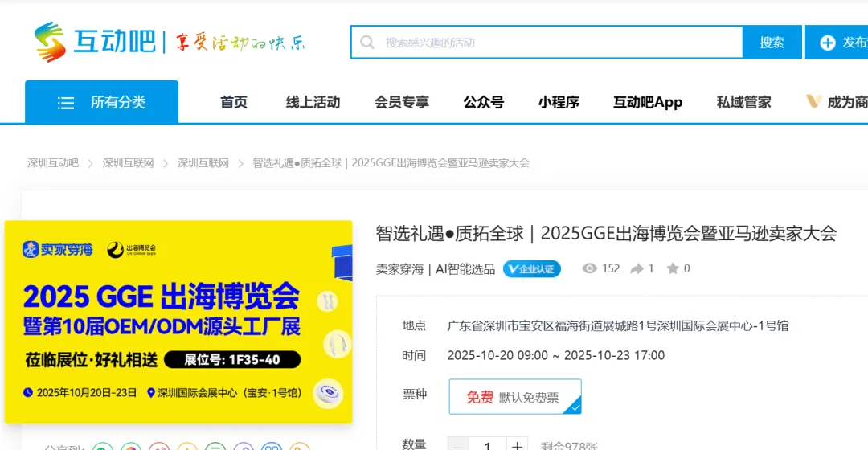Screen dimensions: 868x450
Task: Select the 免费 默认免费票 ticket option
Action: (x=515, y=396)
